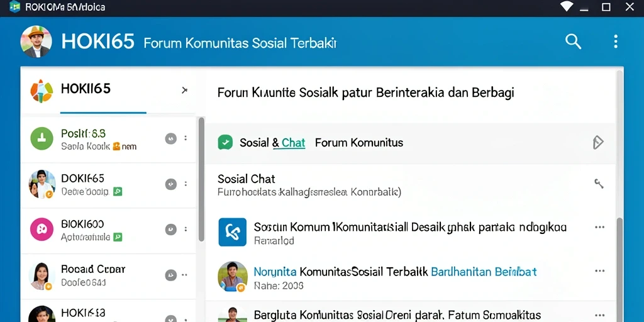Open the header three-dot overflow menu

[615, 42]
